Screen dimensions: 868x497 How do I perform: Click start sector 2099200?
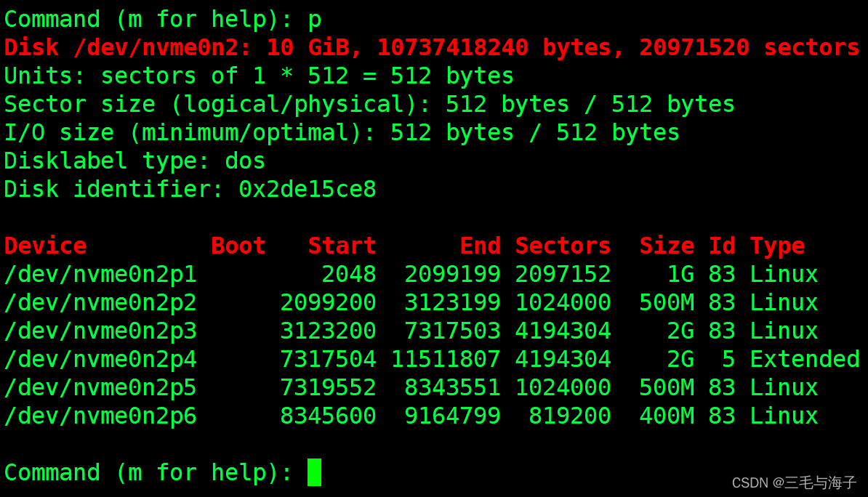[329, 302]
